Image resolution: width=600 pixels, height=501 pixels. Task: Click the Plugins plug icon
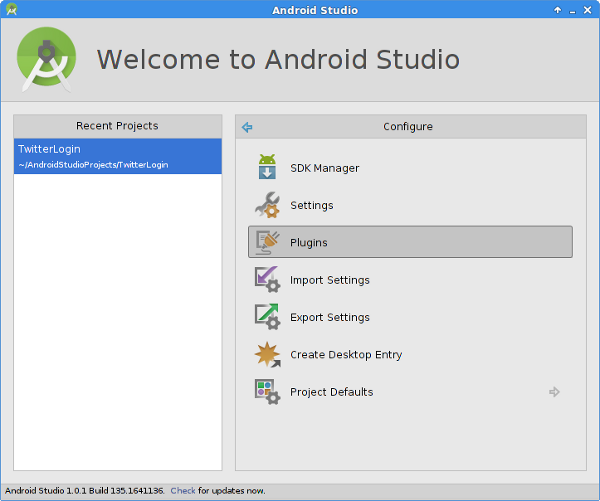coord(267,242)
